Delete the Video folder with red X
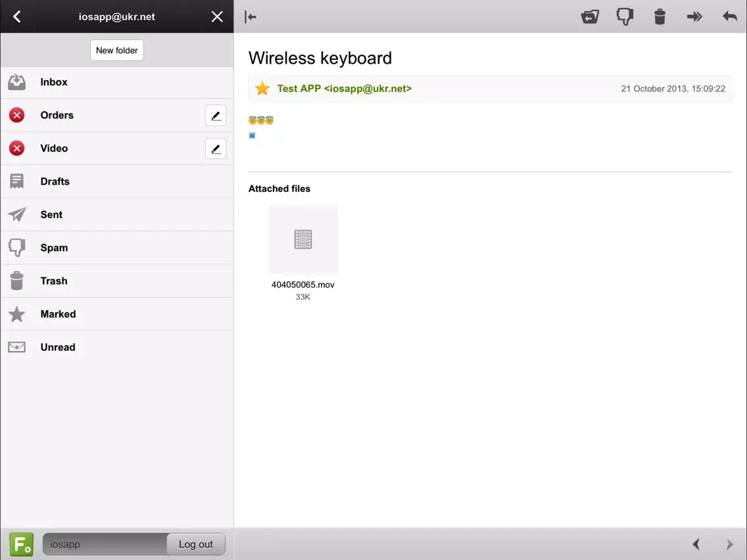This screenshot has height=560, width=747. [16, 149]
